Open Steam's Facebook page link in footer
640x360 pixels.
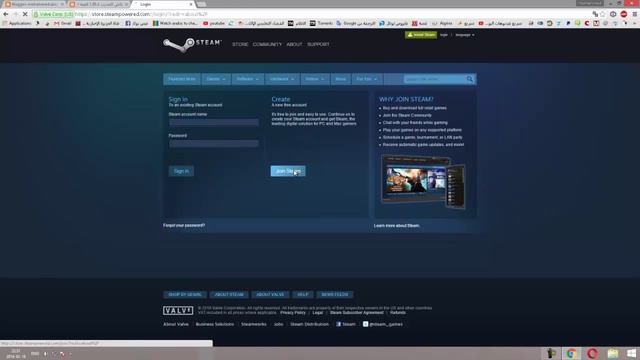346,324
